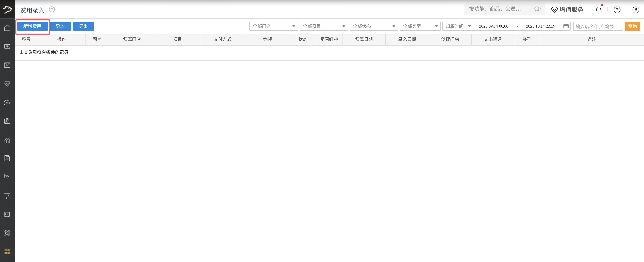Select the statistics chart sidebar icon
The width and height of the screenshot is (644, 262).
tap(7, 140)
